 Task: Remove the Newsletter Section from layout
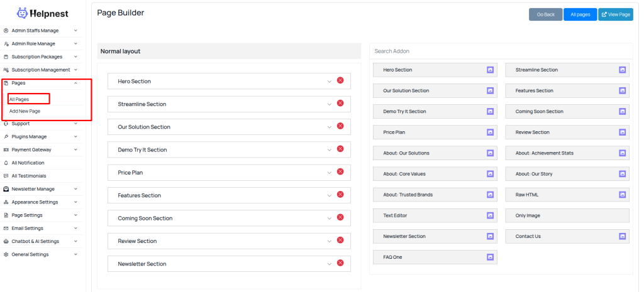pos(340,263)
